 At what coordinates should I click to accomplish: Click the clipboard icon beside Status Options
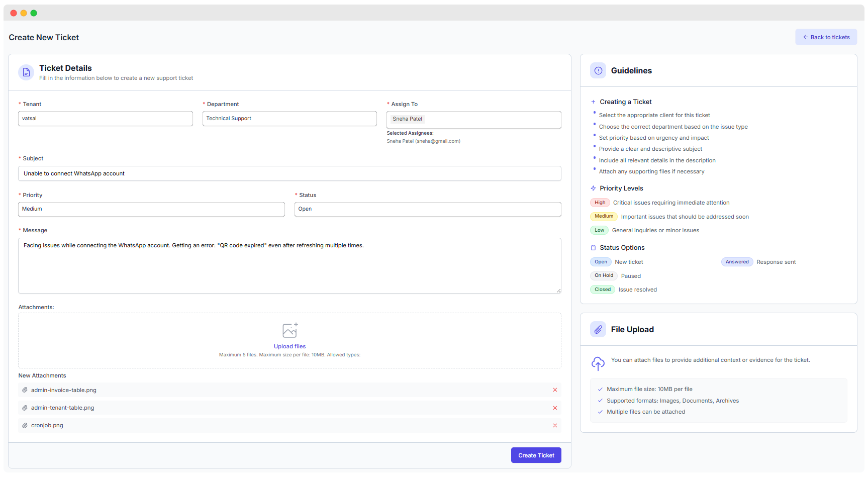coord(593,248)
